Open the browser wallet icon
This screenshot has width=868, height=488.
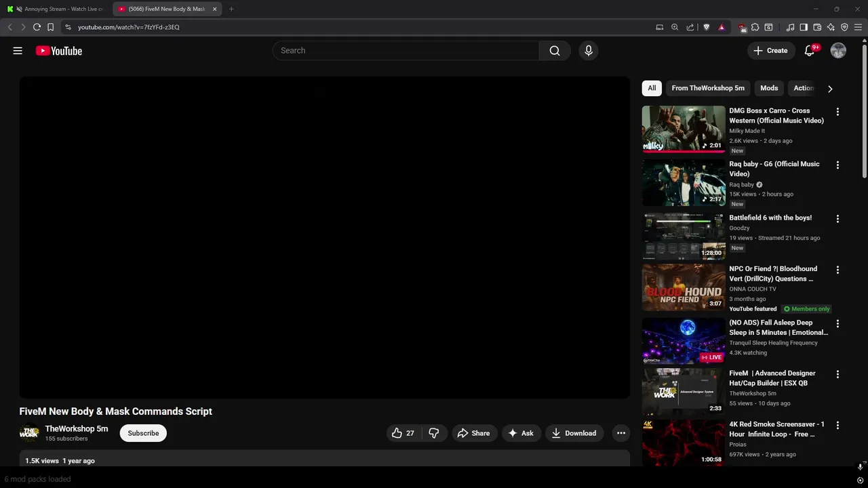click(817, 27)
